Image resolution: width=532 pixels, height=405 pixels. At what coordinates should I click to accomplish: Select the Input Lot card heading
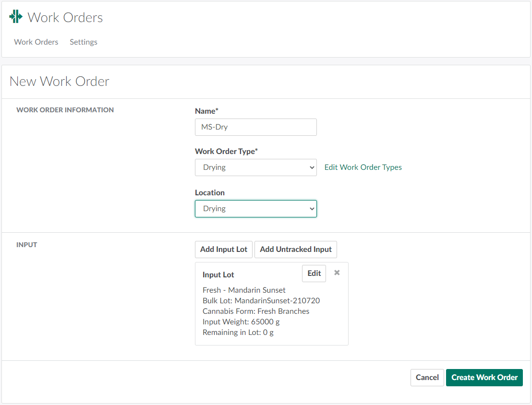[x=218, y=275]
